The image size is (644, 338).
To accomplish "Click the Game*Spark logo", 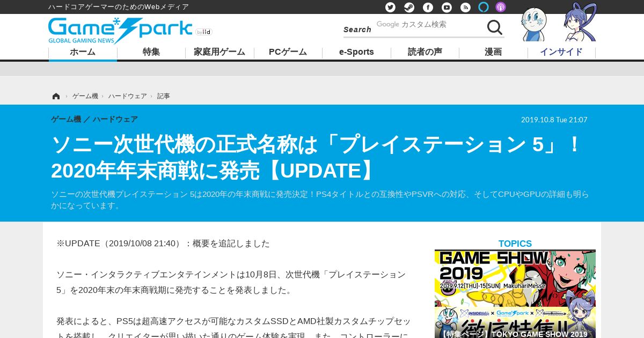I will 120,31.
